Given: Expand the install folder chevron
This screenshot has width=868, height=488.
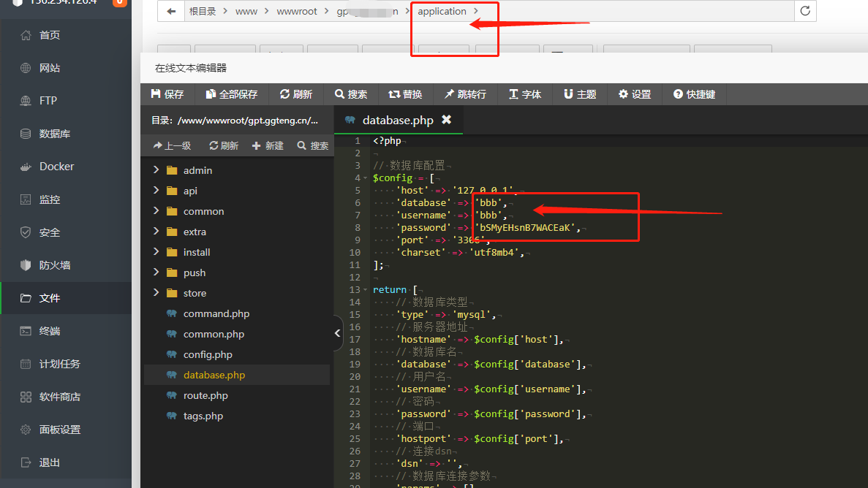Looking at the screenshot, I should pos(156,252).
